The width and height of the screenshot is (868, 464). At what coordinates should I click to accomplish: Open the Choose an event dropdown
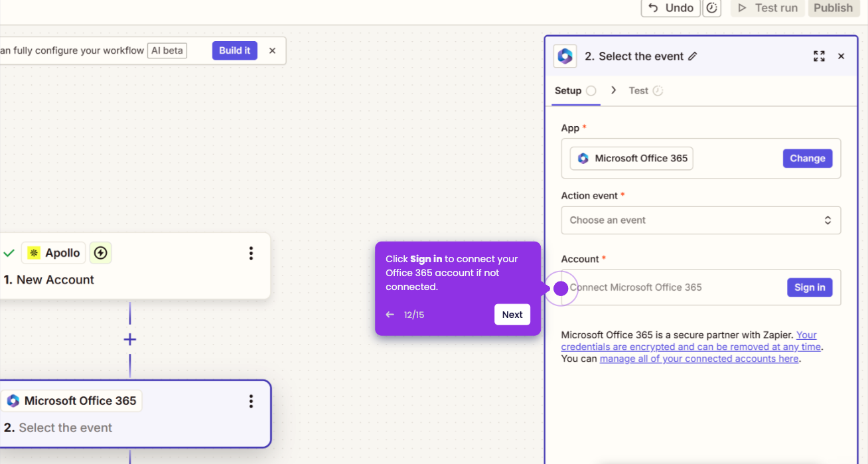[x=701, y=220]
